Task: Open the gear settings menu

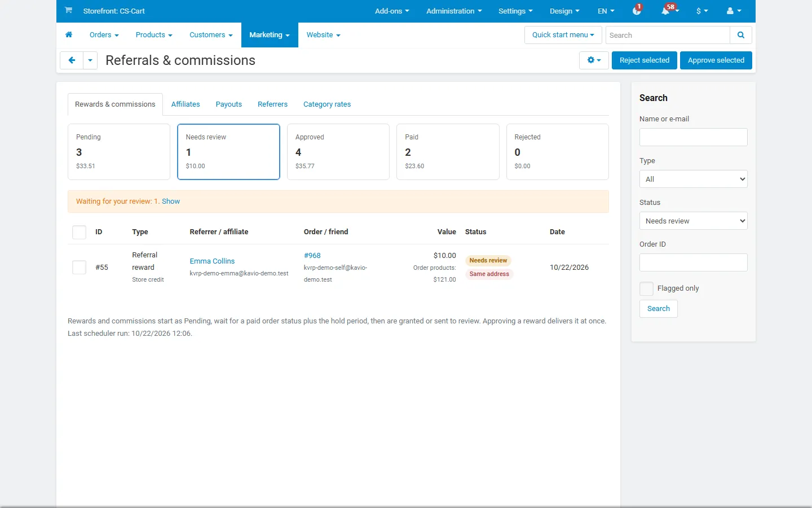Action: [594, 60]
